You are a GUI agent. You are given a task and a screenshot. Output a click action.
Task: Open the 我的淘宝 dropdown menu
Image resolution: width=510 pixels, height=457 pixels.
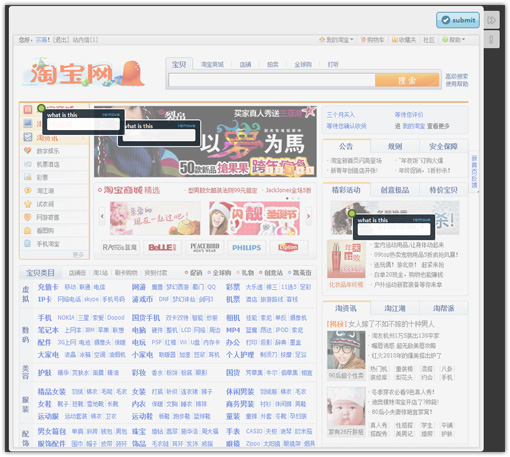(x=337, y=40)
